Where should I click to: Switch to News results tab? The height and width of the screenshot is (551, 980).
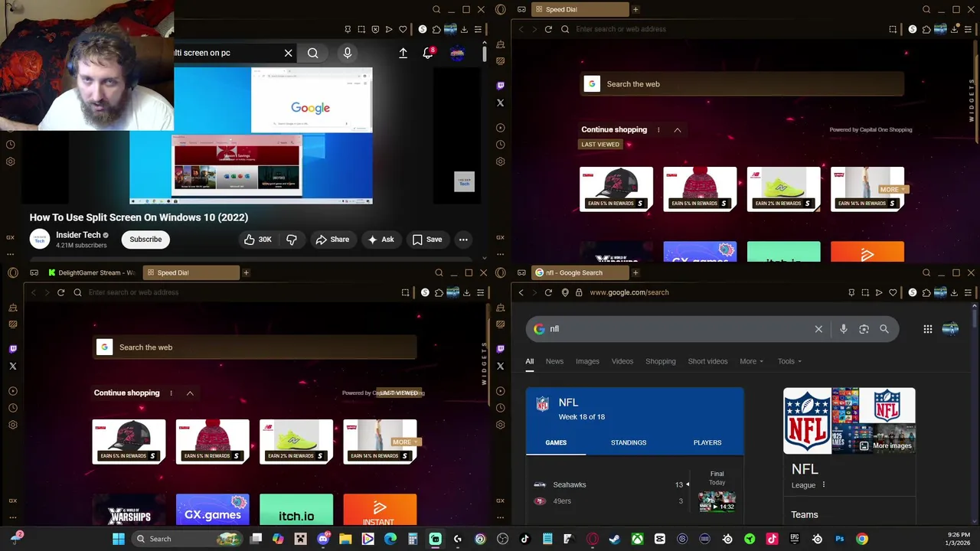tap(554, 361)
